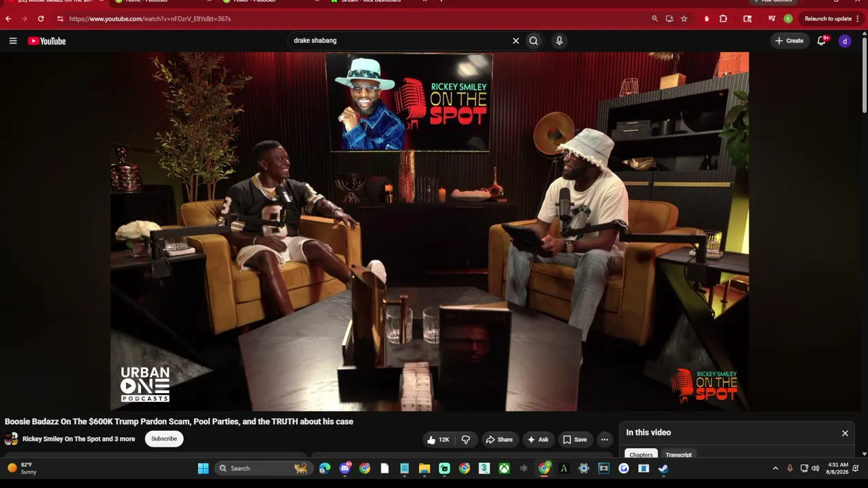The width and height of the screenshot is (868, 488).
Task: Like the video with thumbs up
Action: pos(438,439)
